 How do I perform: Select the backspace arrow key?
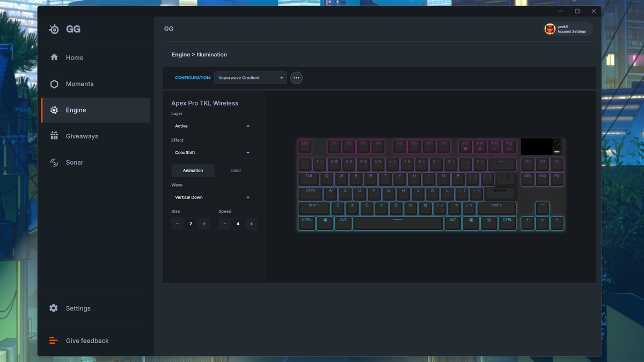tap(502, 164)
